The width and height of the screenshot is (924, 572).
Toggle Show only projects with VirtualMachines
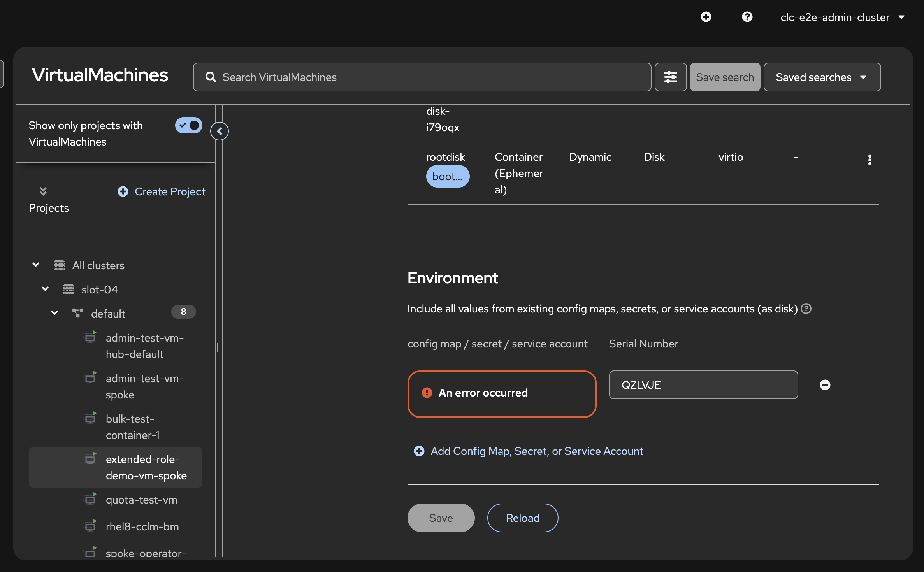188,125
